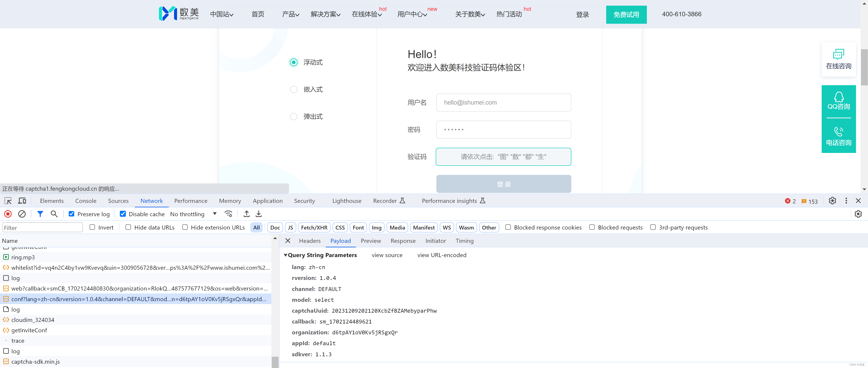This screenshot has width=868, height=368.
Task: Collapse Query String Parameters section
Action: [x=286, y=255]
